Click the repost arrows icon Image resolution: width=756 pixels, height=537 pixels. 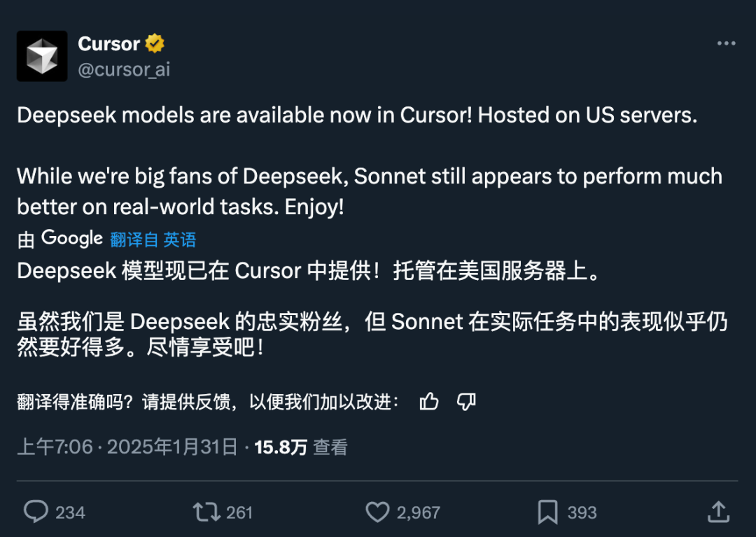point(206,512)
